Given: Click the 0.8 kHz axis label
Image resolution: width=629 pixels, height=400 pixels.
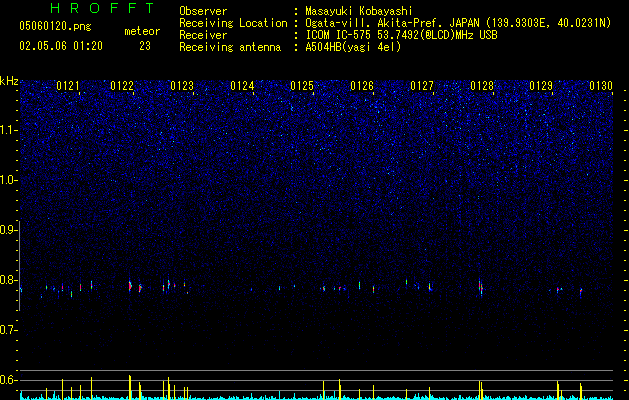Looking at the screenshot, I should click(9, 280).
